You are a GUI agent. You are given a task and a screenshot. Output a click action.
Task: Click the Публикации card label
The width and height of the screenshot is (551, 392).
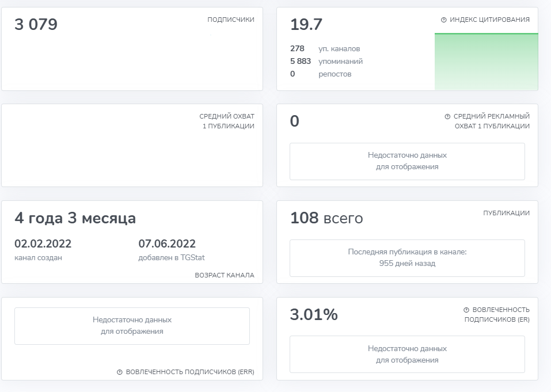[506, 213]
